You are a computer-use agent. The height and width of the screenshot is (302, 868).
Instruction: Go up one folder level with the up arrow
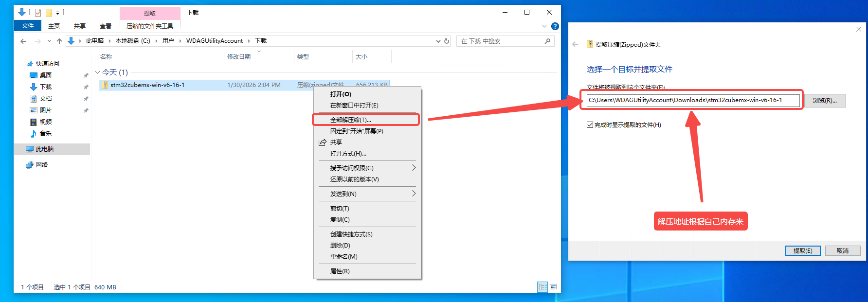(x=59, y=41)
